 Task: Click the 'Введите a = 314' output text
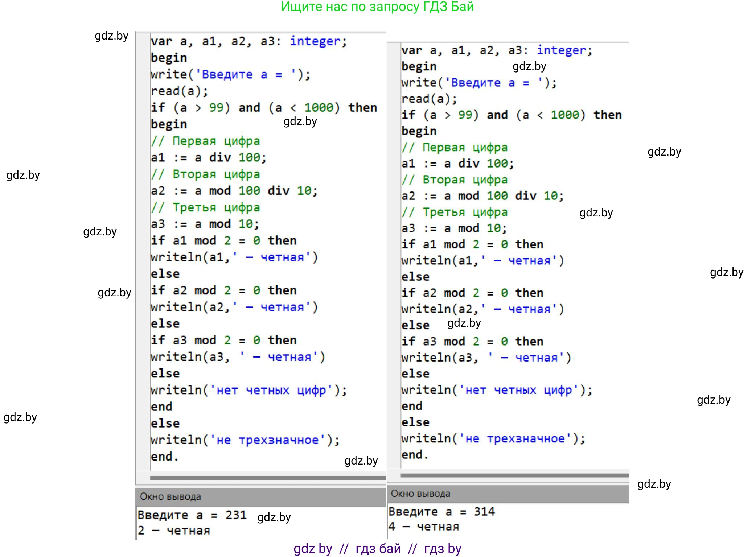pyautogui.click(x=441, y=512)
